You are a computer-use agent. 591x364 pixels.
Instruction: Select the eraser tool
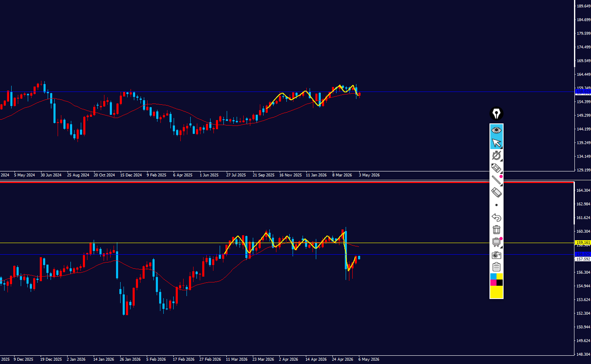click(x=497, y=193)
